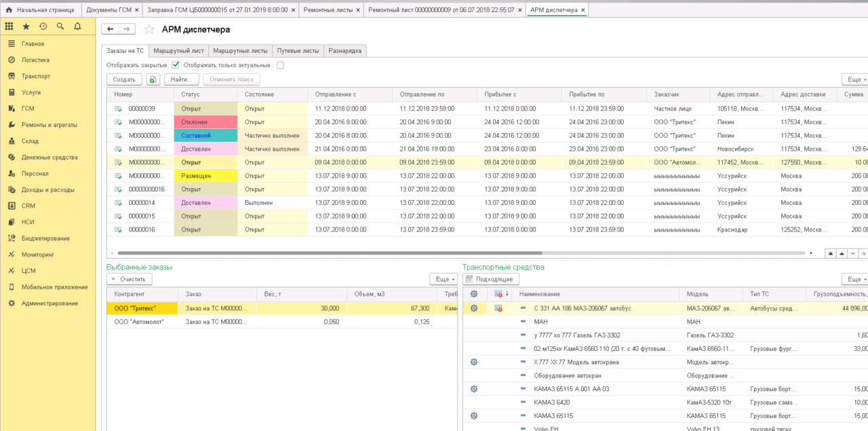Open the History clock icon
The width and height of the screenshot is (868, 431).
pyautogui.click(x=43, y=26)
